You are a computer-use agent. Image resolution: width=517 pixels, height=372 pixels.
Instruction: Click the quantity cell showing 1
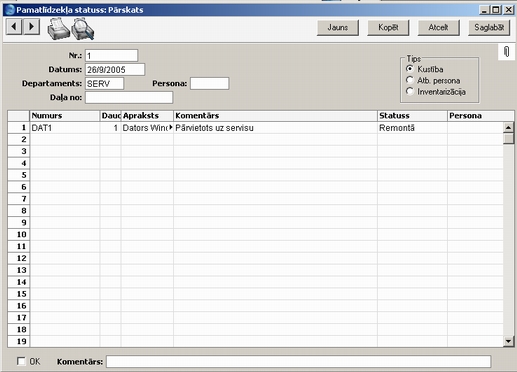[x=110, y=128]
